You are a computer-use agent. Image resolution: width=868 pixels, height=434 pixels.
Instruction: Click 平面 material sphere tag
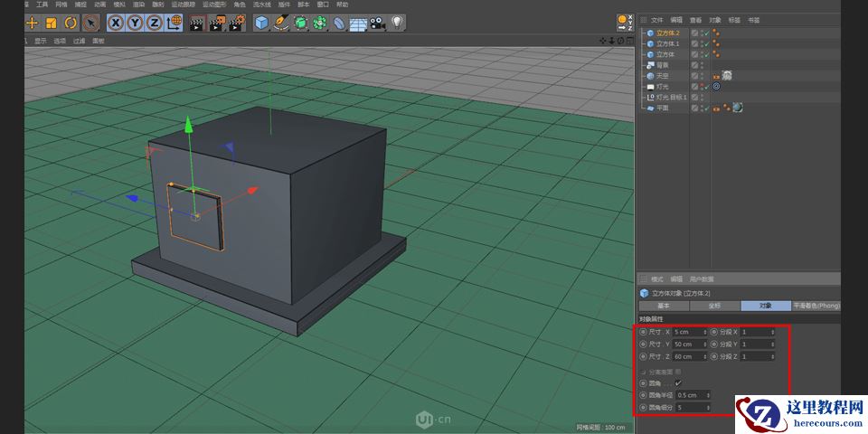[x=738, y=108]
